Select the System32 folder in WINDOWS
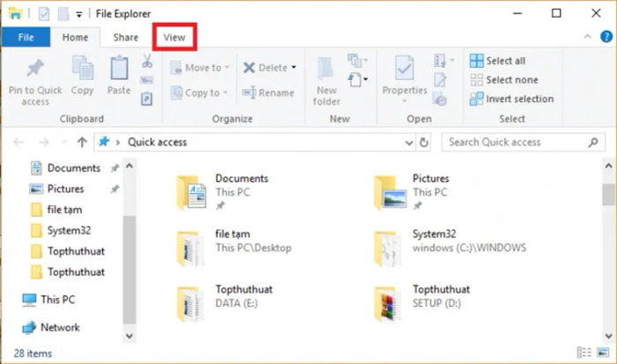Screen dimensions: 617x364 tap(450, 248)
